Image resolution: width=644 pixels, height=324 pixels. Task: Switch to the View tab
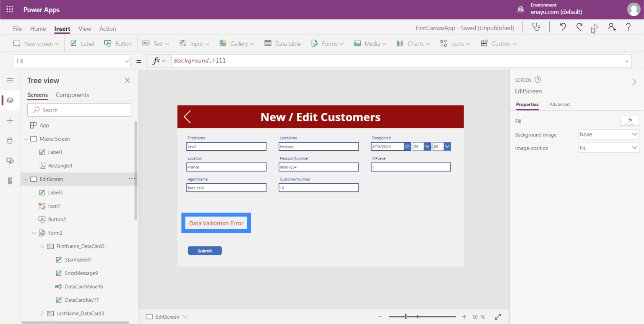point(85,28)
